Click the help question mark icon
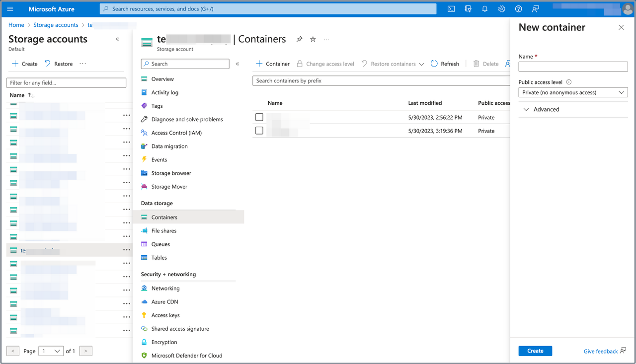Image resolution: width=636 pixels, height=364 pixels. (519, 9)
